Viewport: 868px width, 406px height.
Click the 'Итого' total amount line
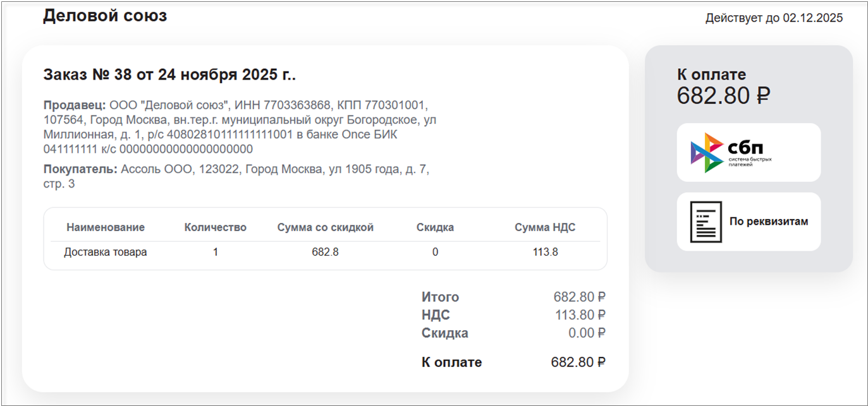coord(513,297)
